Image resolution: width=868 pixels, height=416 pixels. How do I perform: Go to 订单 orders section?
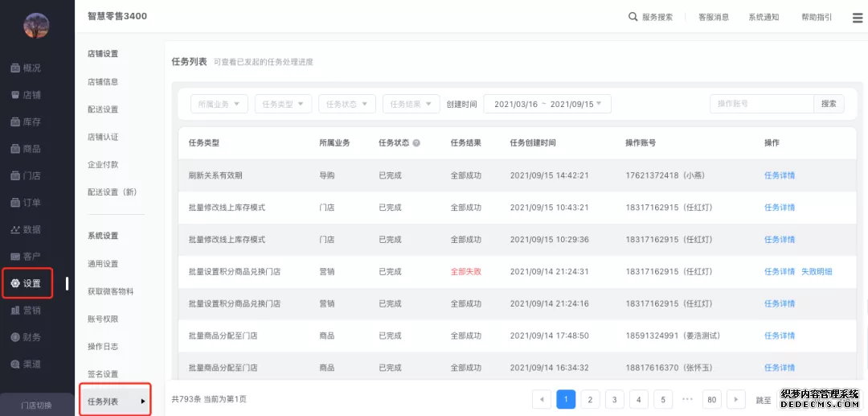click(x=26, y=203)
